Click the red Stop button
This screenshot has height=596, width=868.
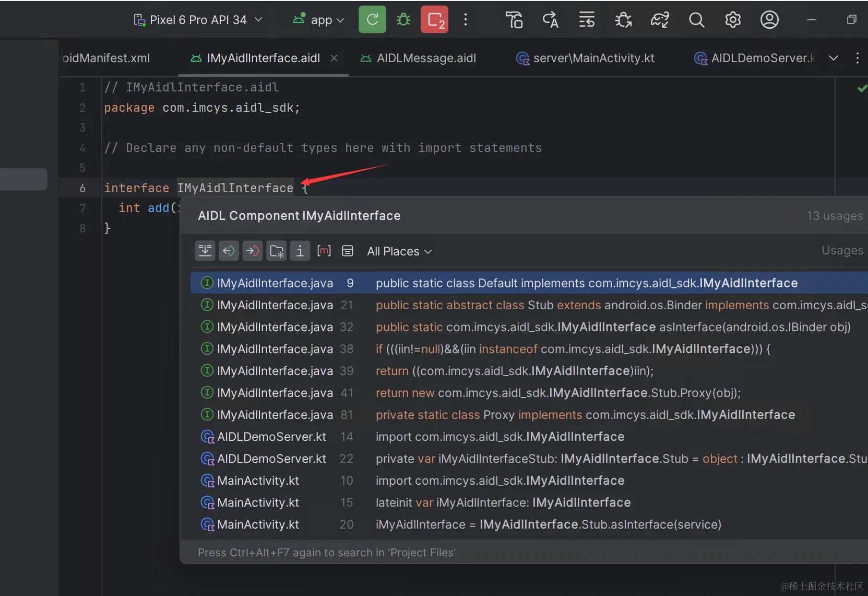click(x=434, y=20)
